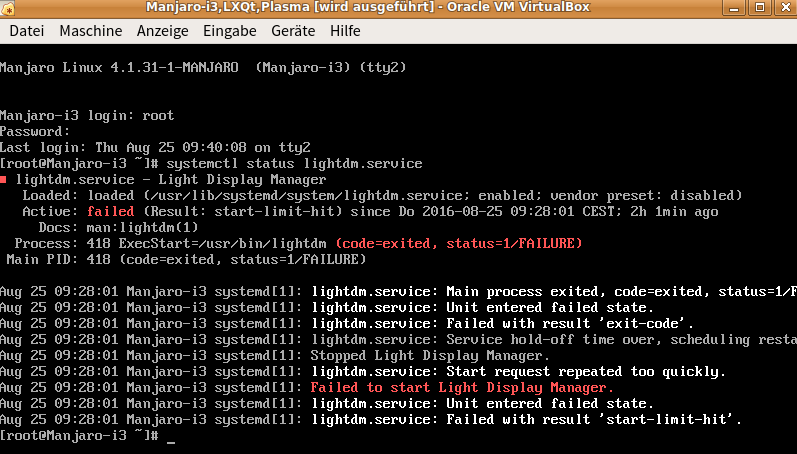Image resolution: width=797 pixels, height=454 pixels.
Task: Click the red 'Failed to start Light Display Manager' message
Action: pos(462,387)
